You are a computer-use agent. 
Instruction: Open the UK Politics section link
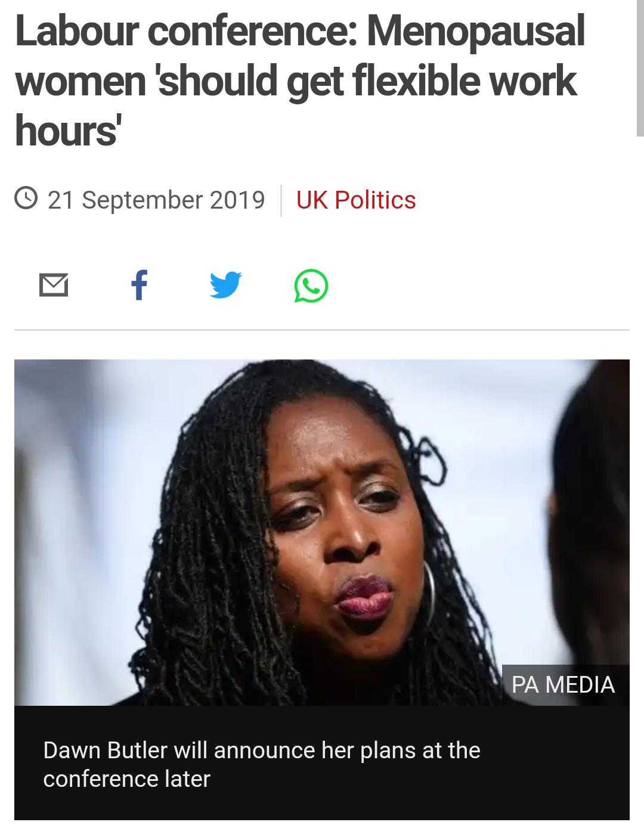pos(356,200)
